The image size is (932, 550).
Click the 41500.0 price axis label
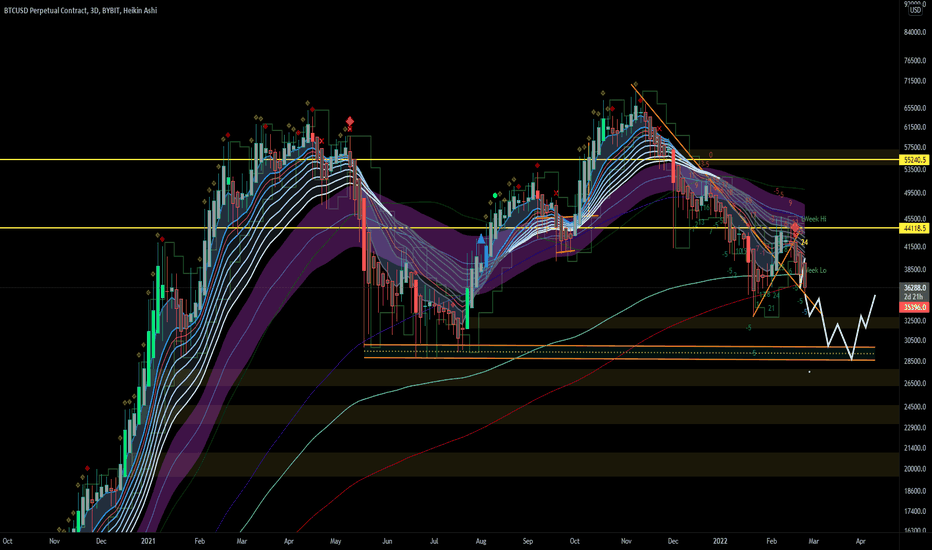coord(915,247)
